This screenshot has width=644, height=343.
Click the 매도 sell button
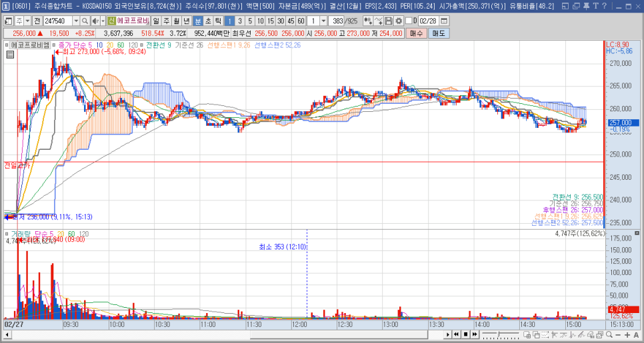439,34
